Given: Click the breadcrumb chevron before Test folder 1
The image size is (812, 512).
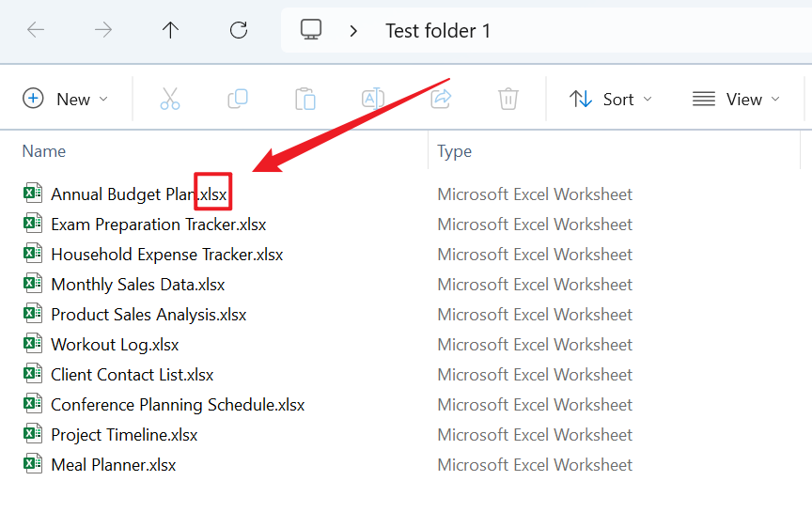Looking at the screenshot, I should click(354, 31).
